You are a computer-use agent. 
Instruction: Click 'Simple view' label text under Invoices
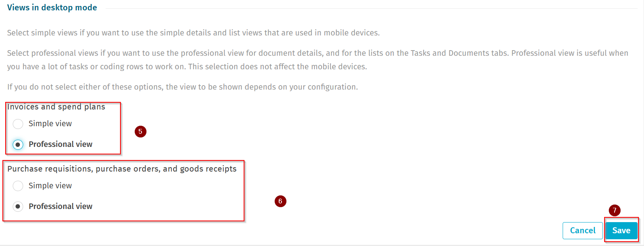point(50,124)
